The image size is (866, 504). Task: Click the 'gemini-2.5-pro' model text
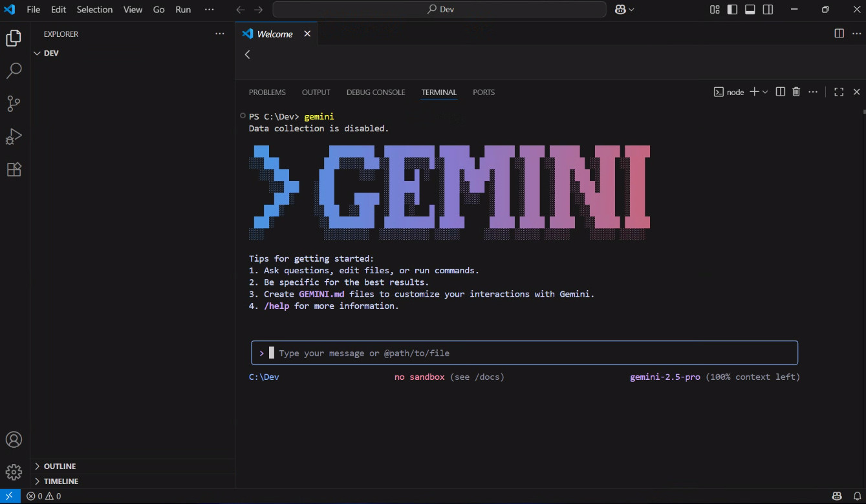pos(665,377)
